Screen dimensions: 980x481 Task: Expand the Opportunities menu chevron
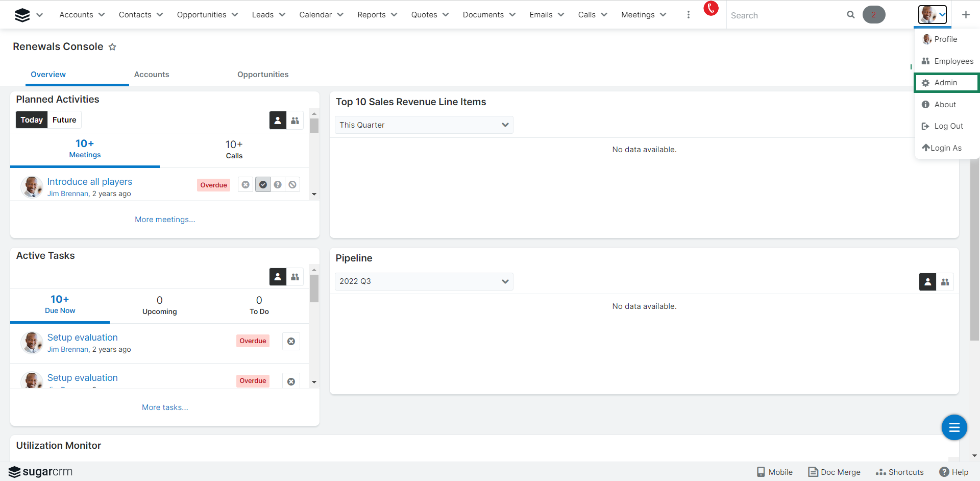235,15
